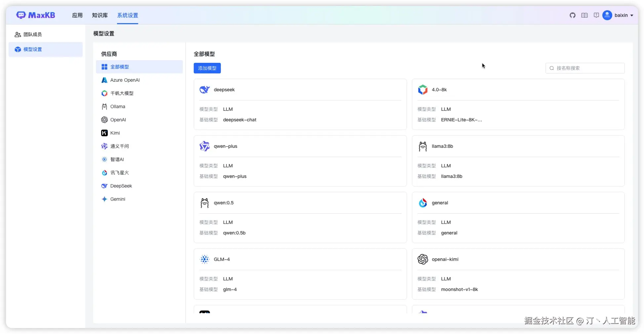Filter by Ollama provider
This screenshot has height=334, width=644.
[139, 106]
